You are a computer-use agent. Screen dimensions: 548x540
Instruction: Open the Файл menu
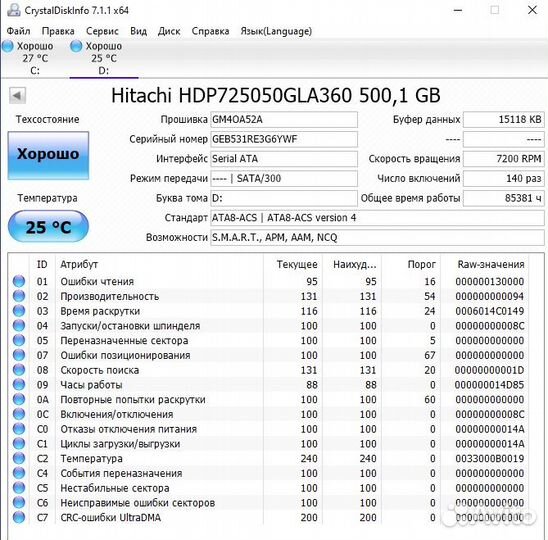[x=18, y=31]
